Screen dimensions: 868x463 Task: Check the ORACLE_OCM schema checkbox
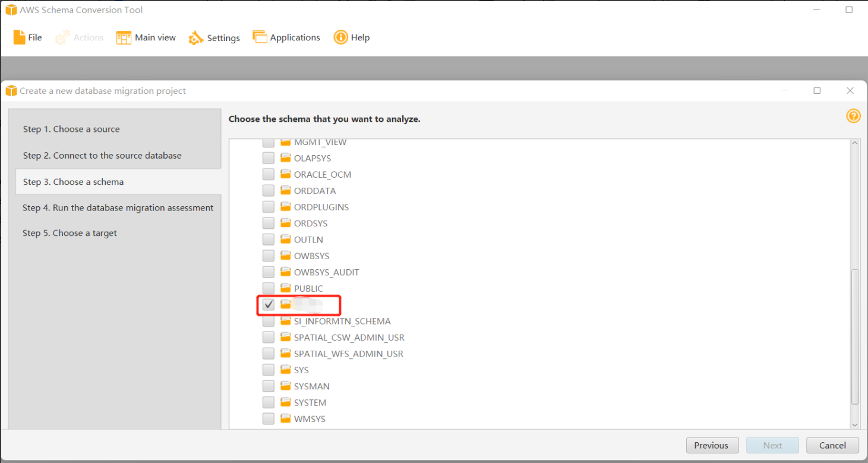[x=269, y=174]
